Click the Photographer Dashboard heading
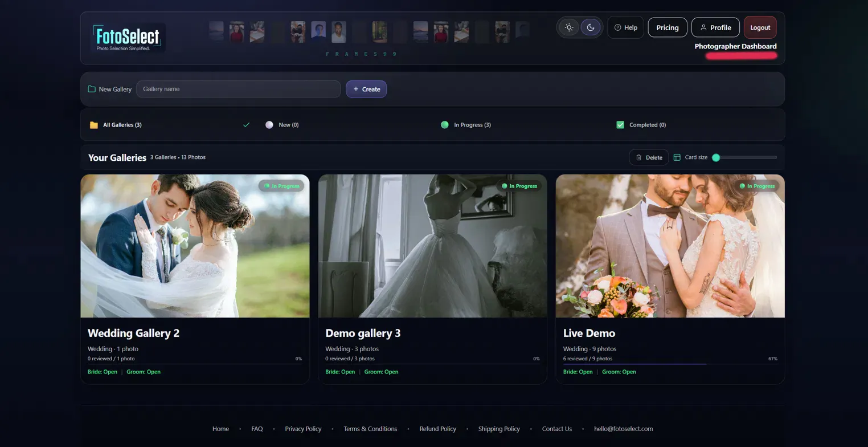This screenshot has width=868, height=447. (x=735, y=46)
